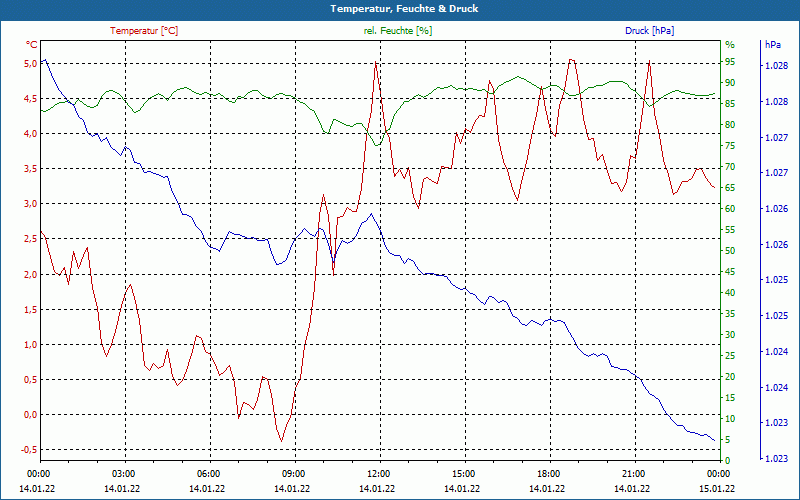Viewport: 800px width, 500px height.
Task: Click the '60' humidity axis value
Action: (x=730, y=209)
